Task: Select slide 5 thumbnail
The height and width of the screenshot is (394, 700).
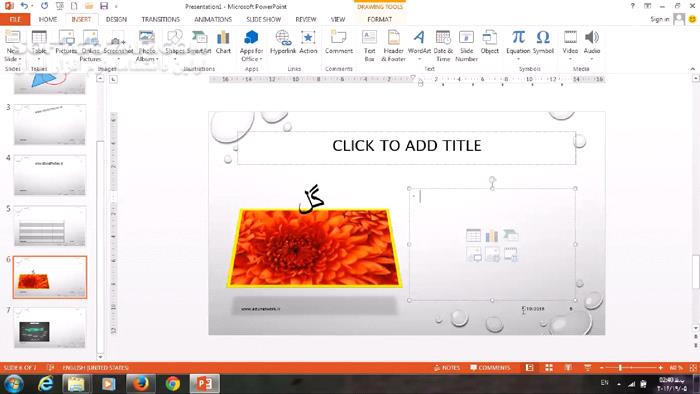Action: click(x=50, y=226)
